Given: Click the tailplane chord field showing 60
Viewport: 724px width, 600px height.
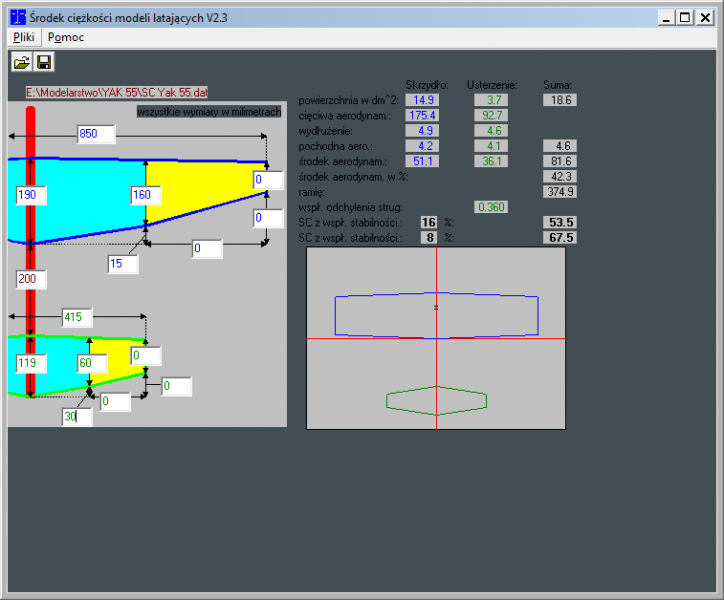Looking at the screenshot, I should click(93, 363).
